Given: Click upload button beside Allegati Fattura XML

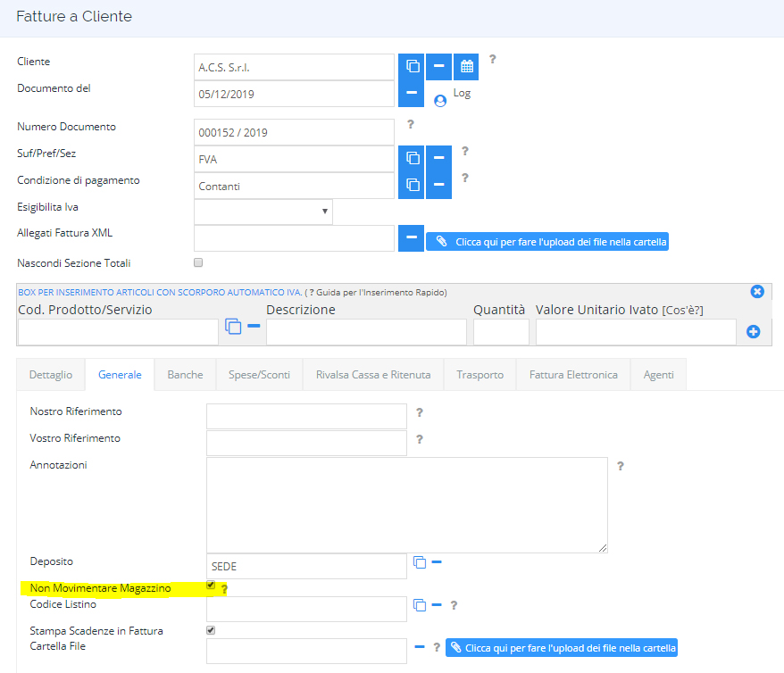Looking at the screenshot, I should (x=547, y=242).
